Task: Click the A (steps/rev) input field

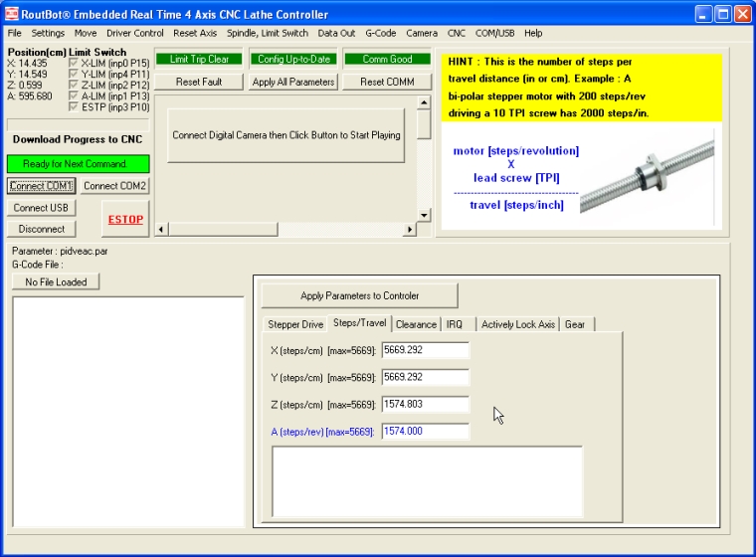Action: pos(426,431)
